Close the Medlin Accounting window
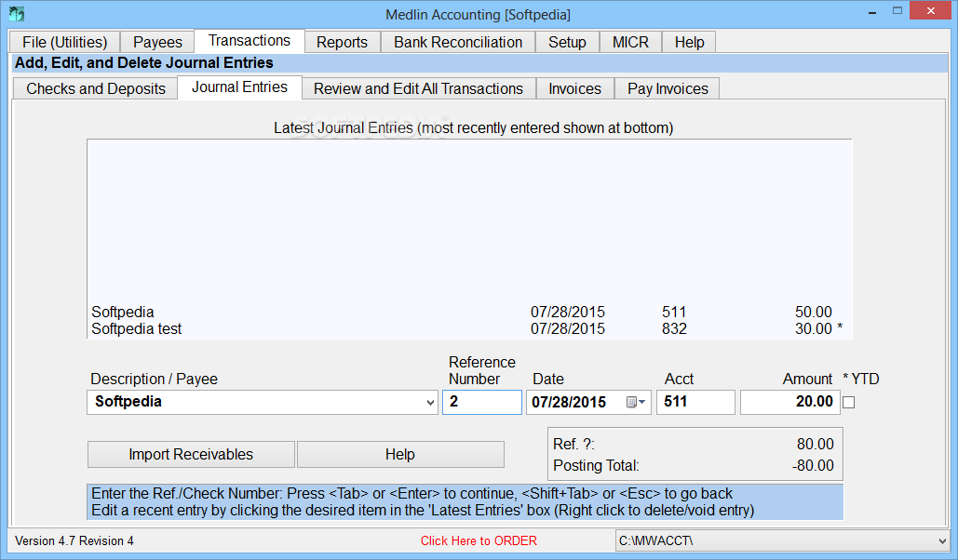The width and height of the screenshot is (958, 560). click(x=930, y=11)
